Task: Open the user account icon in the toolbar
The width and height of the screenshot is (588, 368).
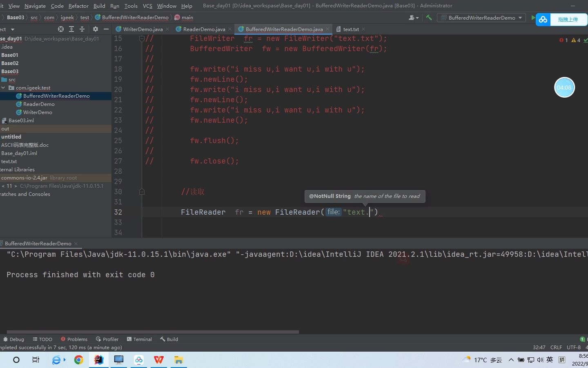Action: click(x=413, y=18)
